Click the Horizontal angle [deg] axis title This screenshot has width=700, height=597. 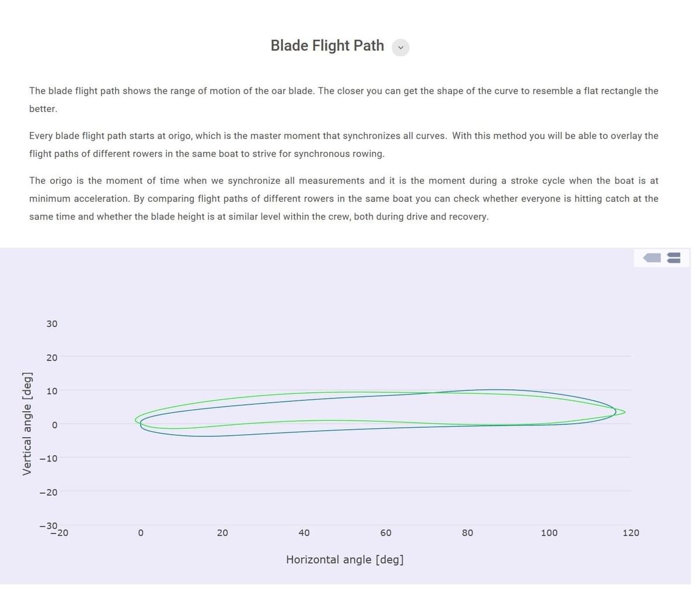tap(345, 560)
